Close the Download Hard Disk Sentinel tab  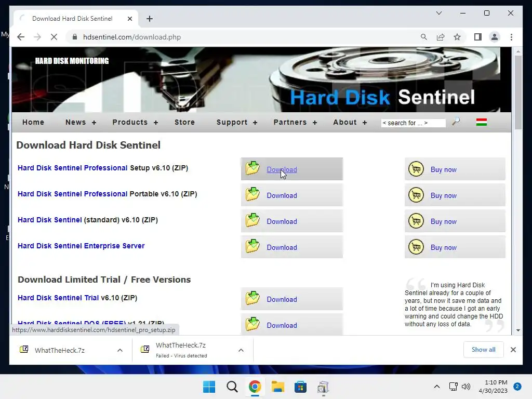coord(129,19)
